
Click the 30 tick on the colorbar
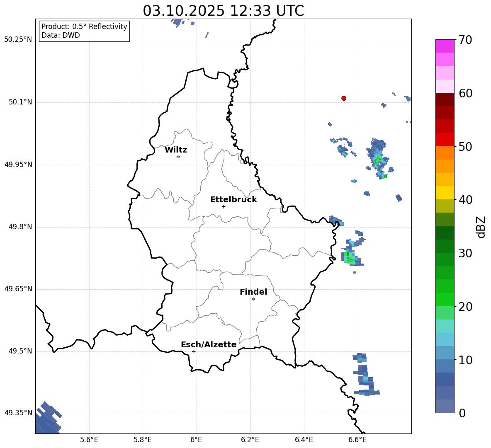point(465,253)
